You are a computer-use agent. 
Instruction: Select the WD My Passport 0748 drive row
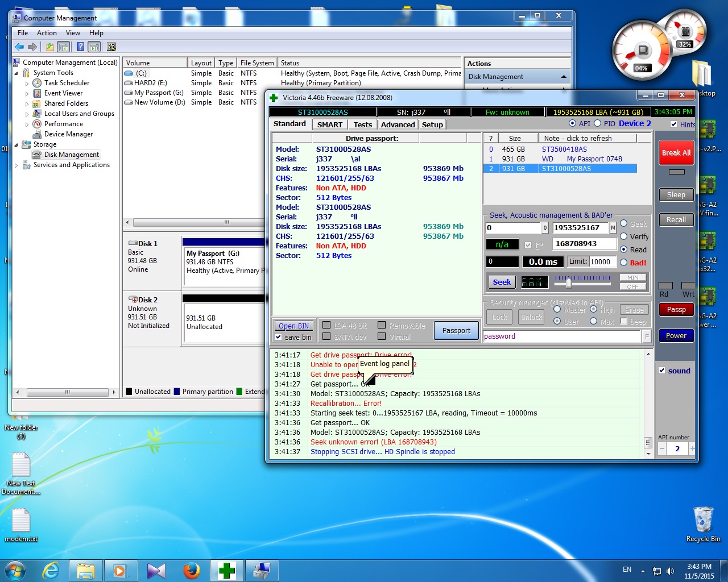click(x=560, y=159)
